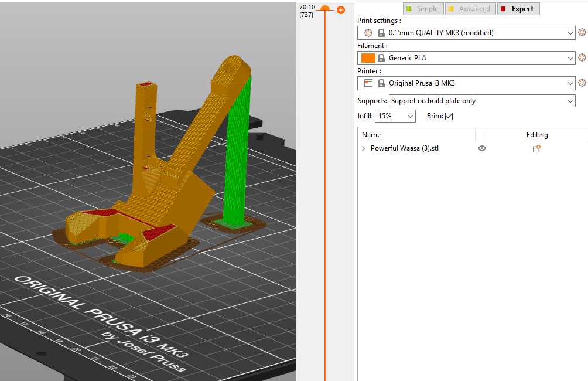Viewport: 588px width, 381px height.
Task: Click the lock icon beside Original Prusa i3 MK3
Action: coord(381,83)
